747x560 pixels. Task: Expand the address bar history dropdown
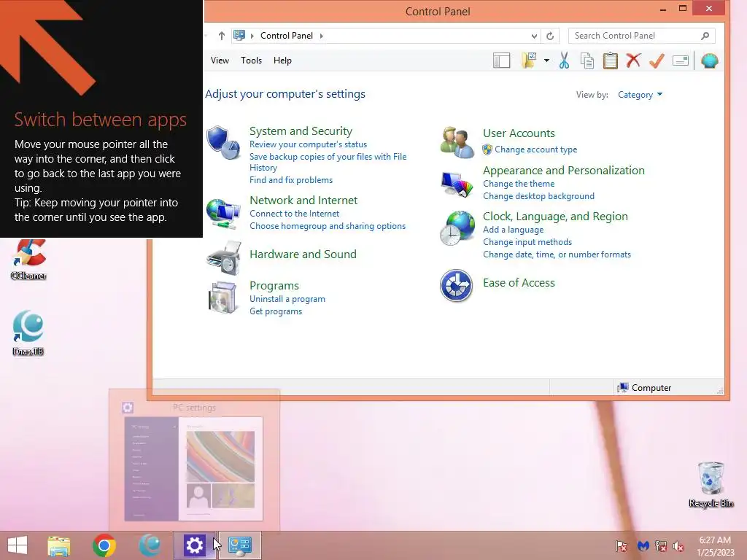(x=534, y=36)
